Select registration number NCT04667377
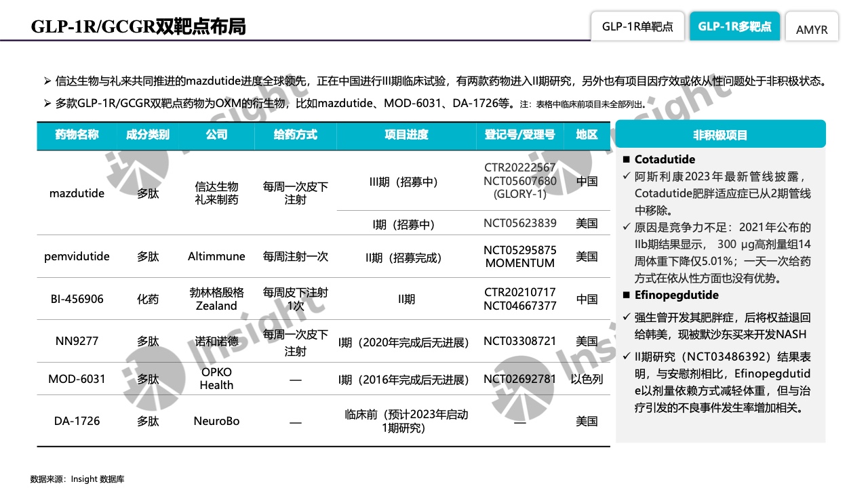 (520, 306)
